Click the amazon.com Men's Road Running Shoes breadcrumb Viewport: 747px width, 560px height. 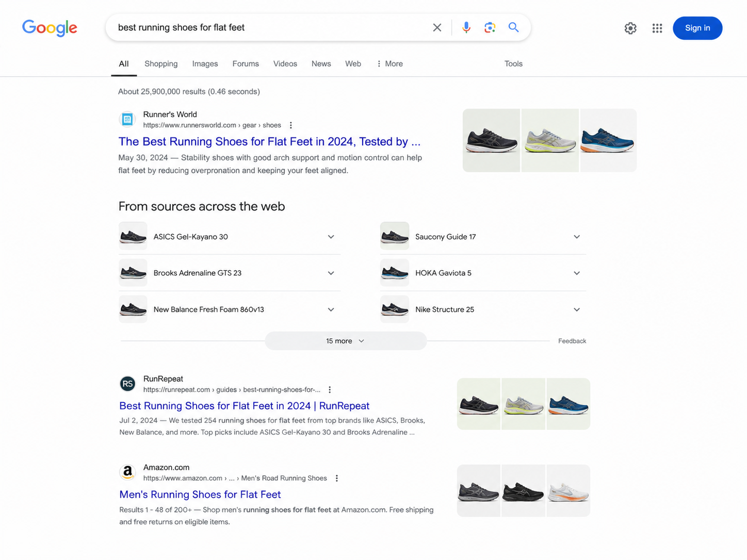[235, 479]
